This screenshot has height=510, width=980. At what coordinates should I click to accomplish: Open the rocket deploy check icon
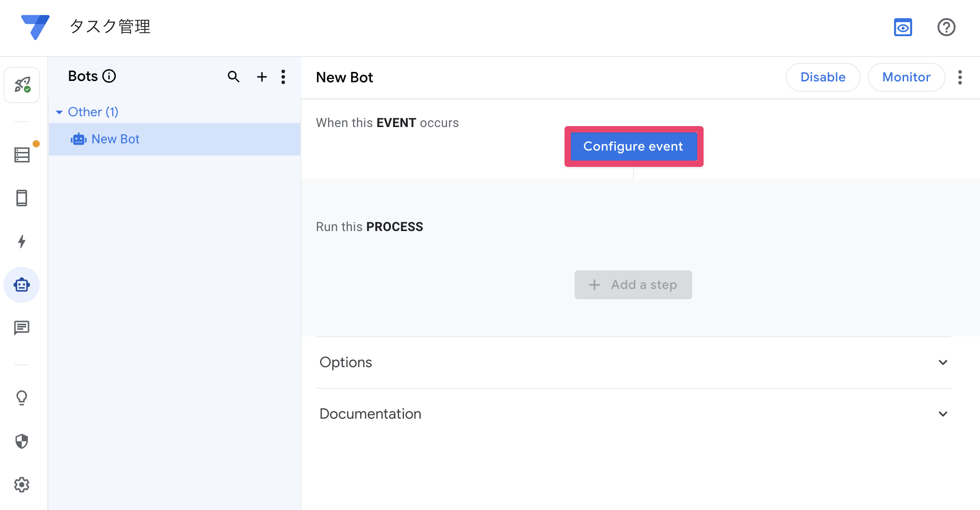pos(22,85)
